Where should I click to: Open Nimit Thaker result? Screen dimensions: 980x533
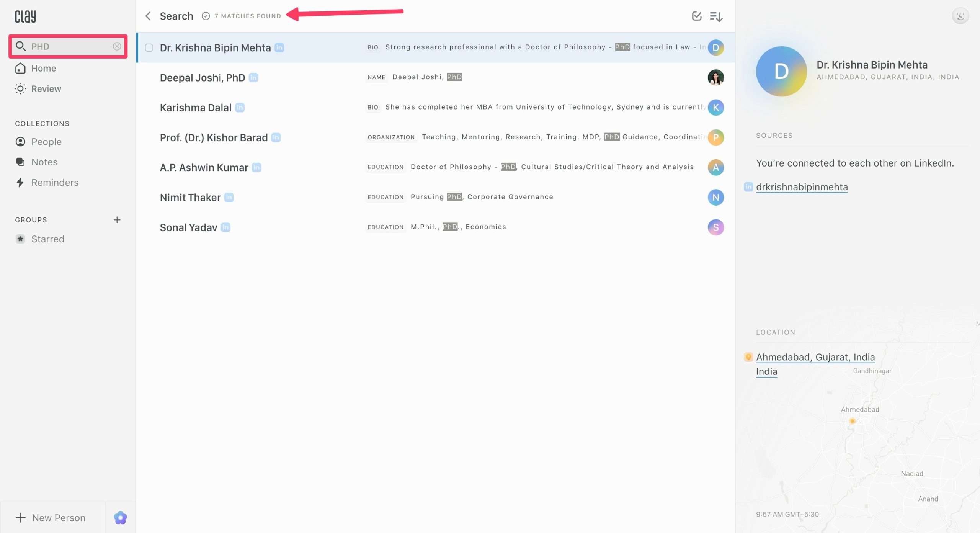tap(435, 197)
